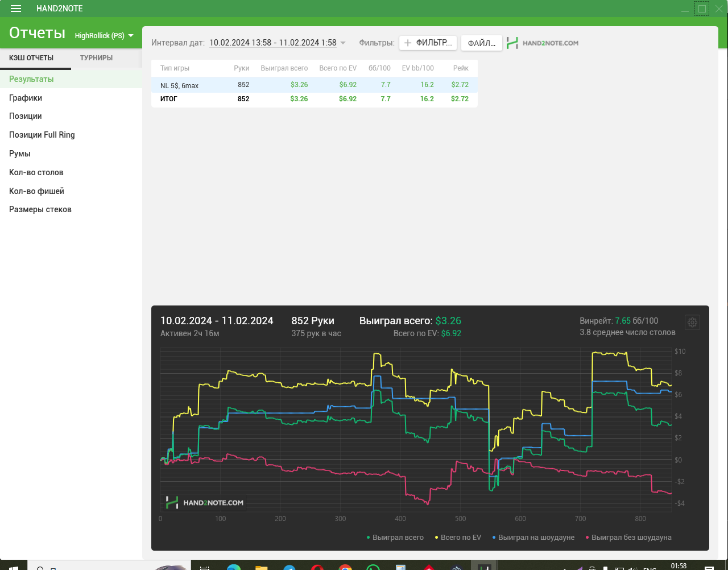
Task: Click the 01:58 taskbar clock
Action: coord(679,566)
